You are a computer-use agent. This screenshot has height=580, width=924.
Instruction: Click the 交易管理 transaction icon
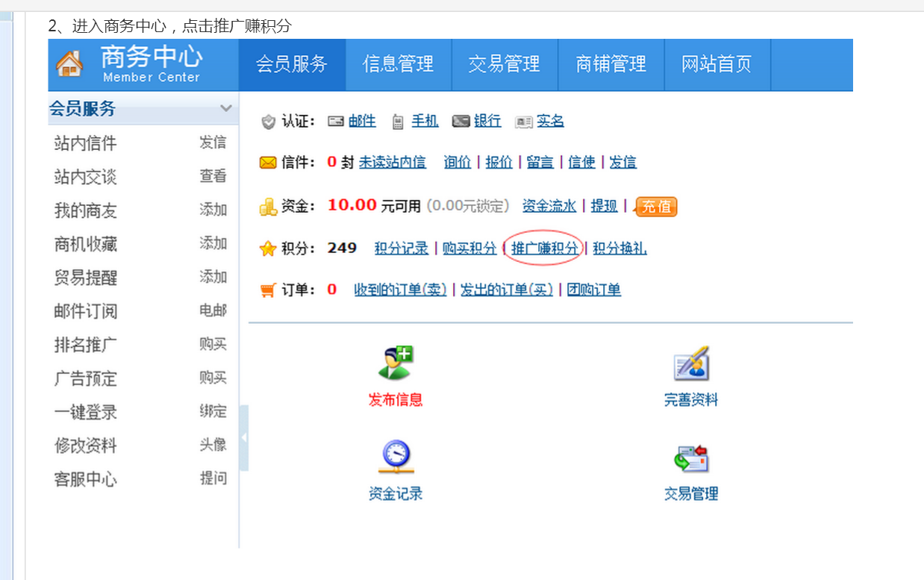(690, 458)
